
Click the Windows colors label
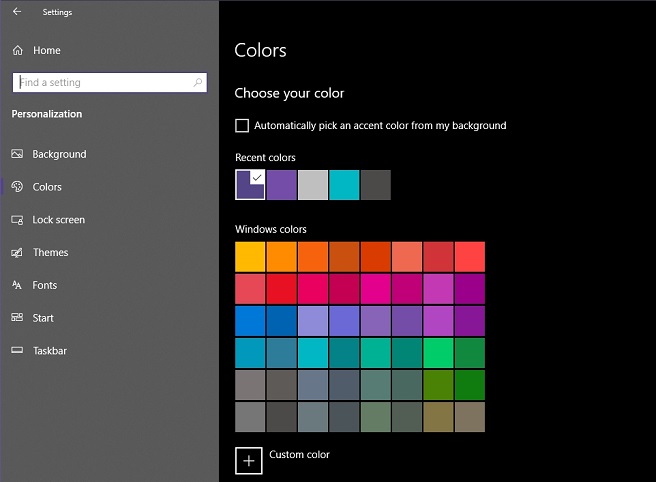(271, 229)
